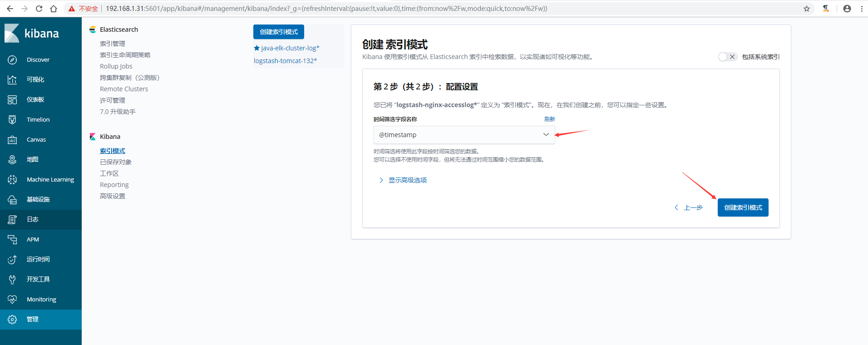This screenshot has width=868, height=345.
Task: Click 刷新 refresh link
Action: (x=549, y=119)
